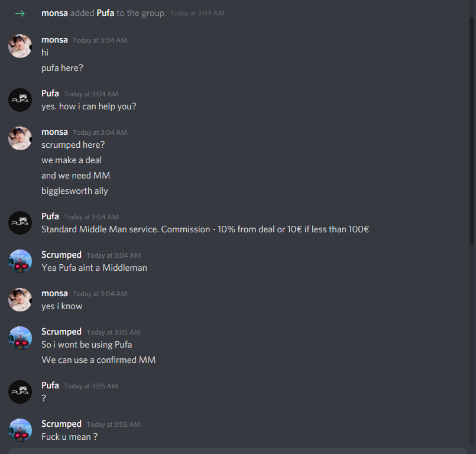
Task: Click Scrumped's avatar beside 'Fuck u mean ?'
Action: point(20,430)
